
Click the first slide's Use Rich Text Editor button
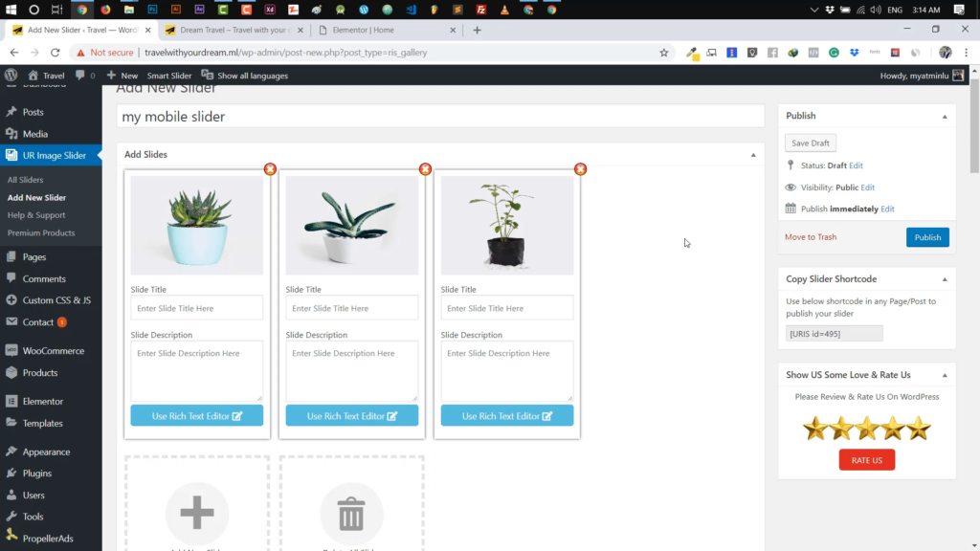pyautogui.click(x=197, y=415)
